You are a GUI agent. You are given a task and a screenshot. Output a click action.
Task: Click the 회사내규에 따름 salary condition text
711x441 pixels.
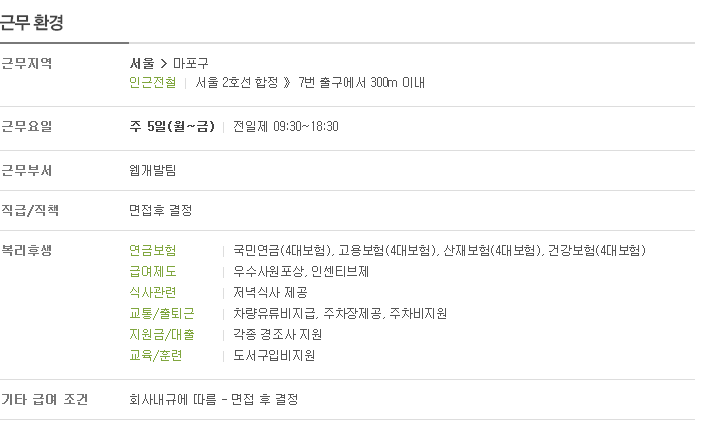(173, 399)
